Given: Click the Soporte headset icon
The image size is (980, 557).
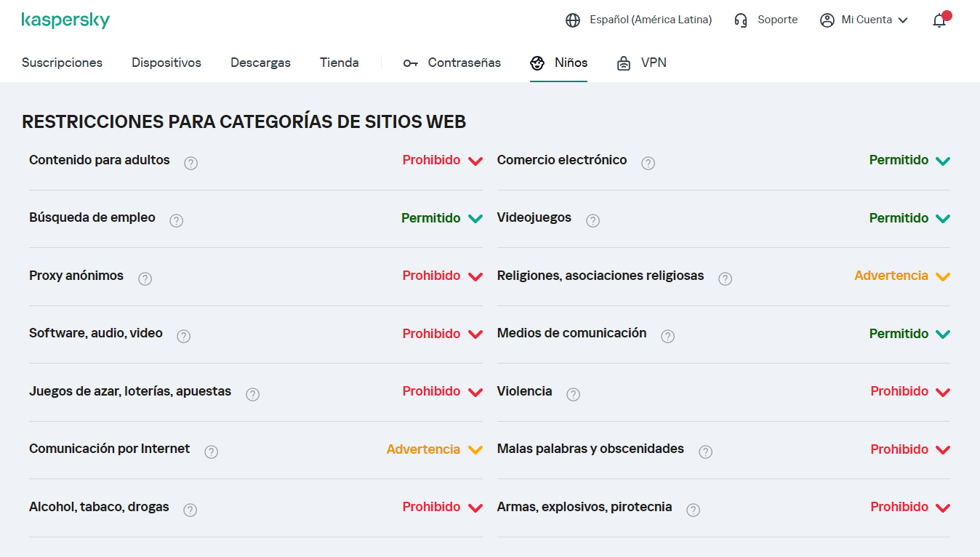Looking at the screenshot, I should [741, 20].
